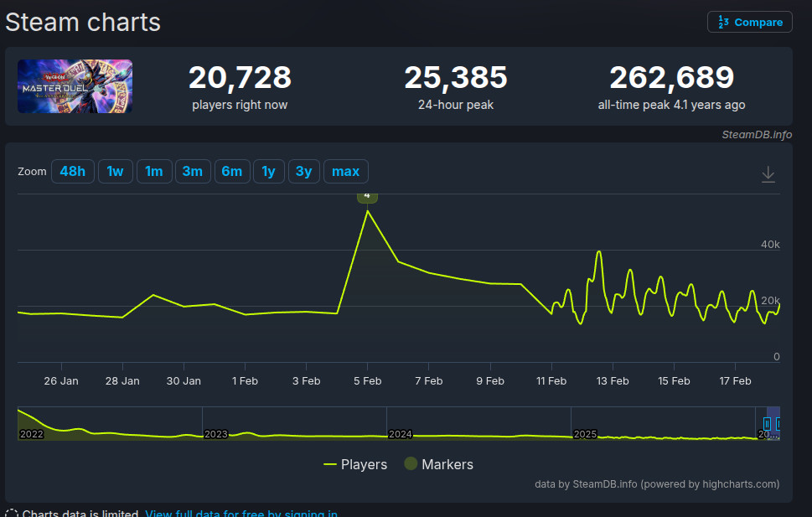The image size is (812, 517).
Task: Click the data by SteamDB.info highcharts credit
Action: (x=657, y=483)
